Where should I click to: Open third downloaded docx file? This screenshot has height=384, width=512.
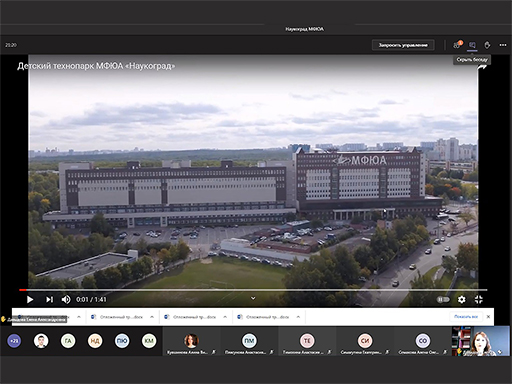pyautogui.click(x=190, y=317)
